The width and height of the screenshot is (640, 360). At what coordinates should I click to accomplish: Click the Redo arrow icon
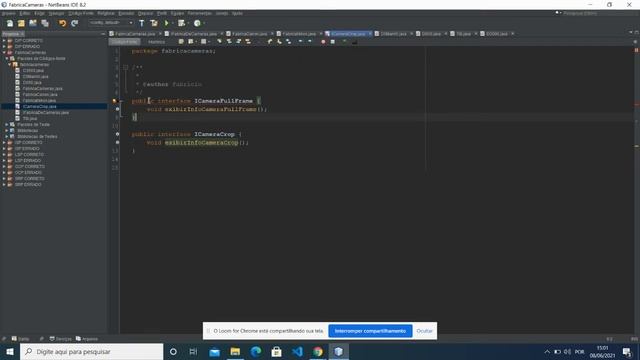[74, 23]
